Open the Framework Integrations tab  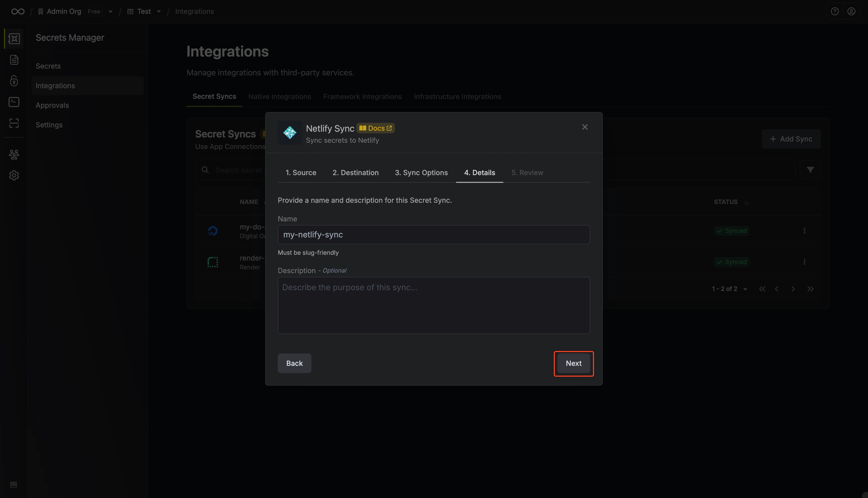362,96
